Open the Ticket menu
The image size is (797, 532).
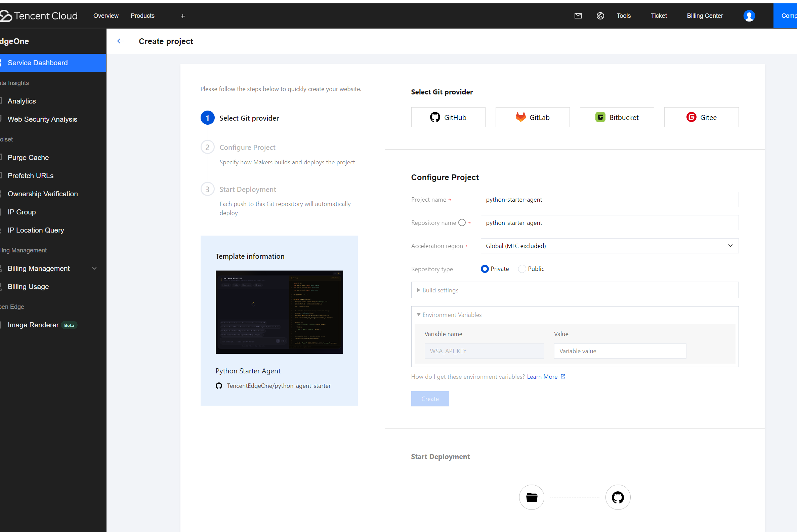pos(659,15)
